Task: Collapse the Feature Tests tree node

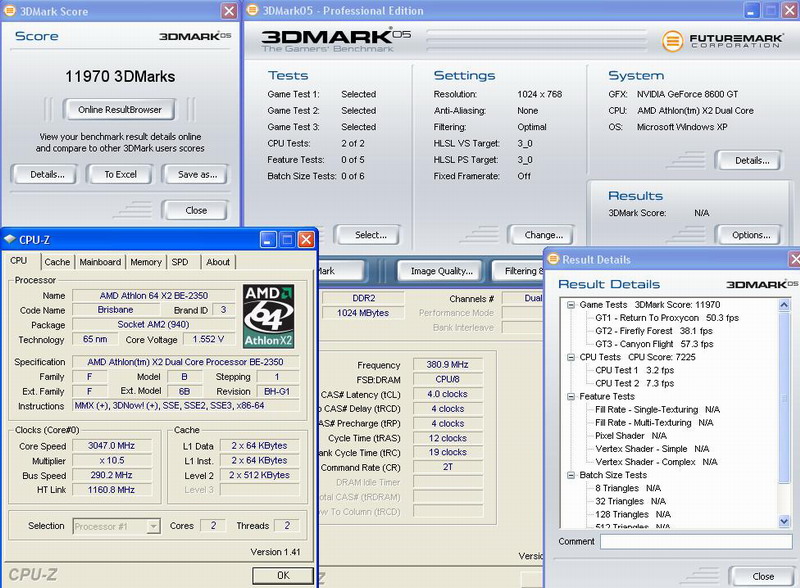Action: [571, 397]
